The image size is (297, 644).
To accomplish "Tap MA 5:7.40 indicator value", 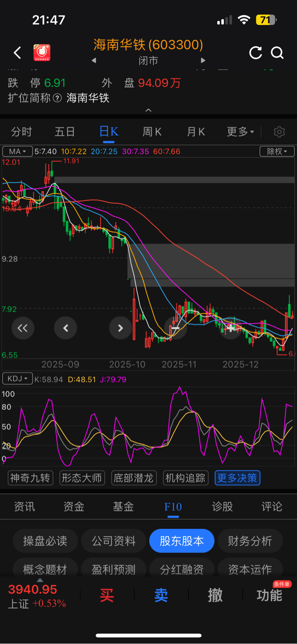I will (x=46, y=151).
